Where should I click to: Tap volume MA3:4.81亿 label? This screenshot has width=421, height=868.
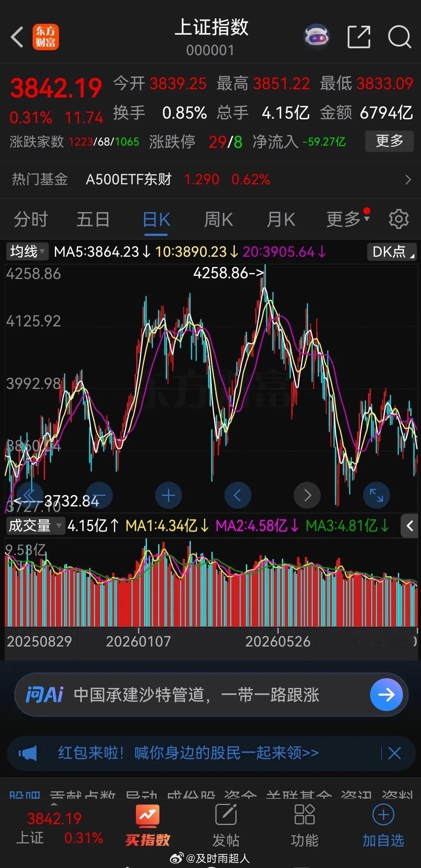coord(347,526)
